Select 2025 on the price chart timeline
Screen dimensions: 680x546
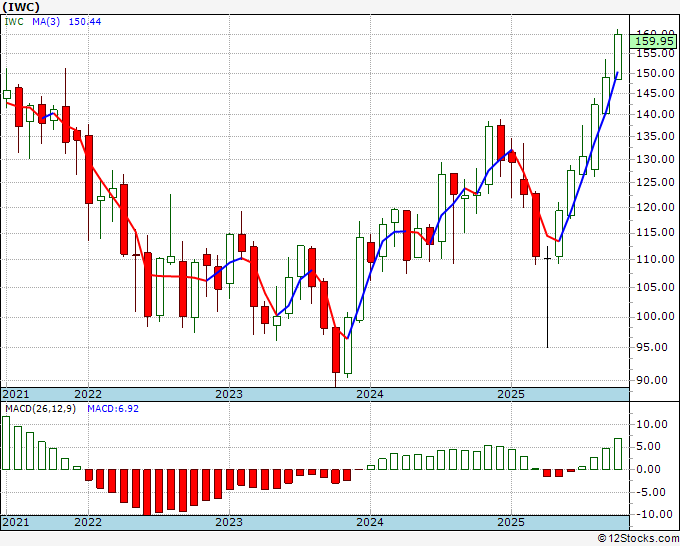(511, 394)
